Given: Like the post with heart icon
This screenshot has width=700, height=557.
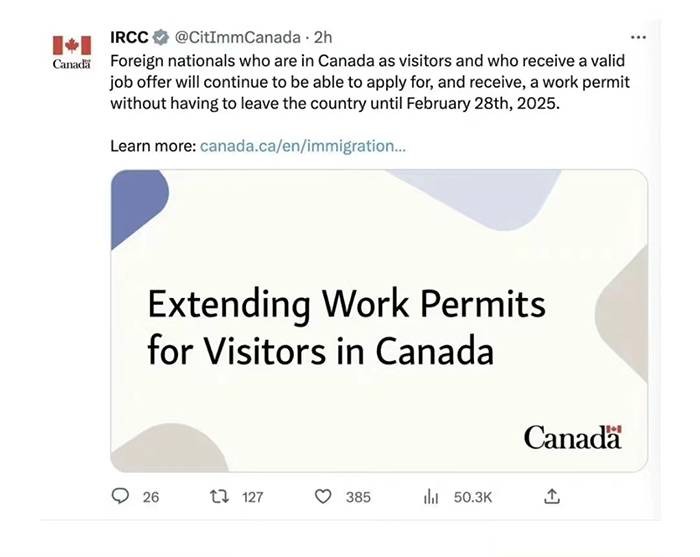Looking at the screenshot, I should (323, 496).
